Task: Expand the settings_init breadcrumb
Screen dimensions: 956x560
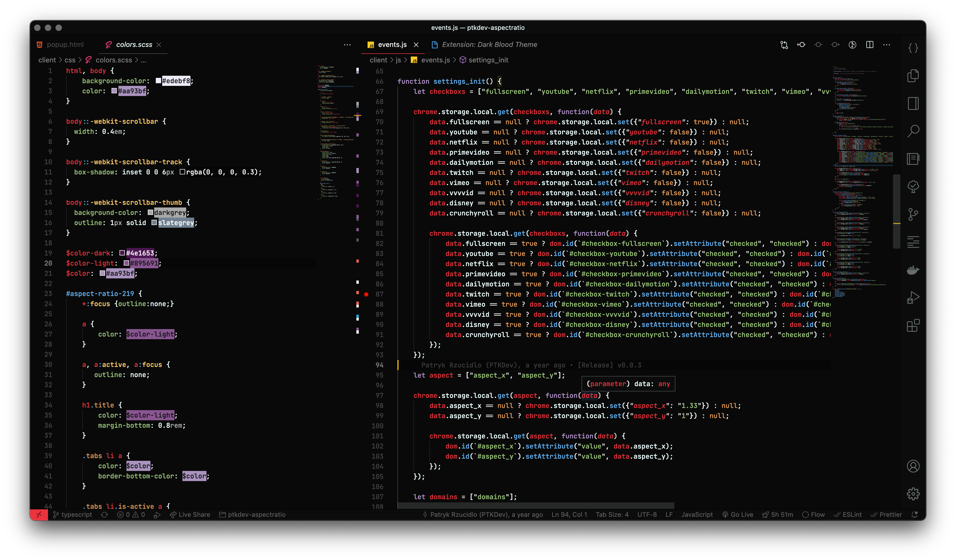Action: (488, 60)
